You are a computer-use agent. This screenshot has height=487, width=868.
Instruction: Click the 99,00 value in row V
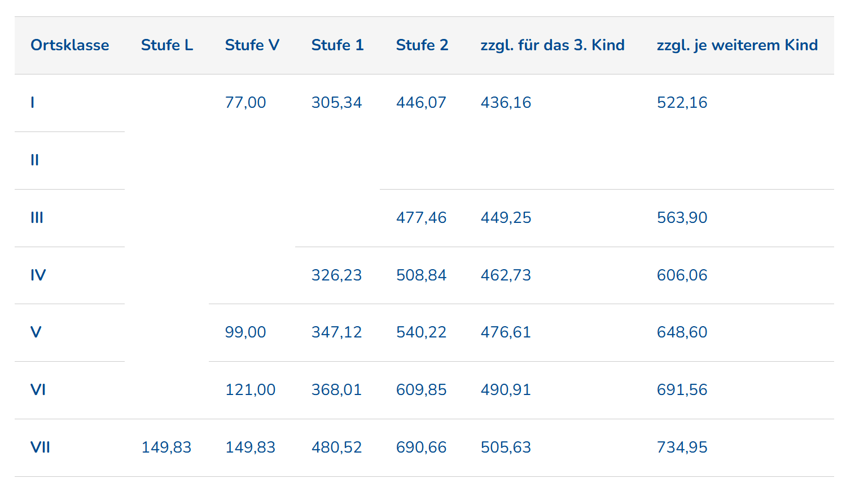[x=246, y=332]
